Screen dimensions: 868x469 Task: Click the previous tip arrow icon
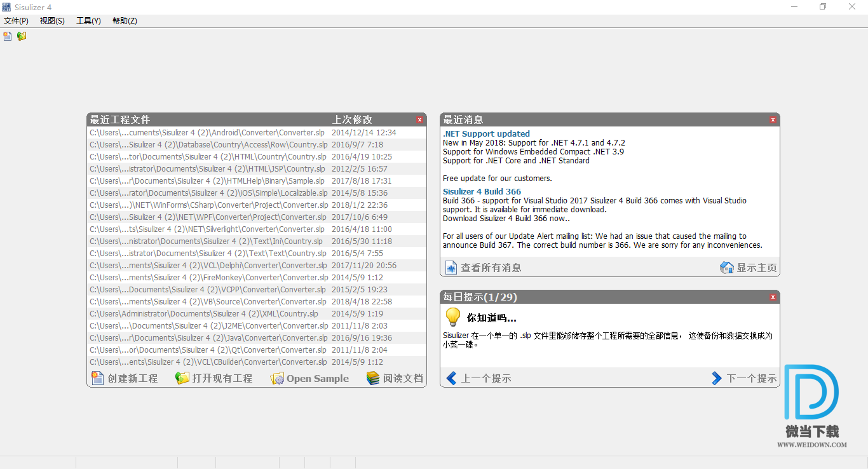(x=451, y=378)
